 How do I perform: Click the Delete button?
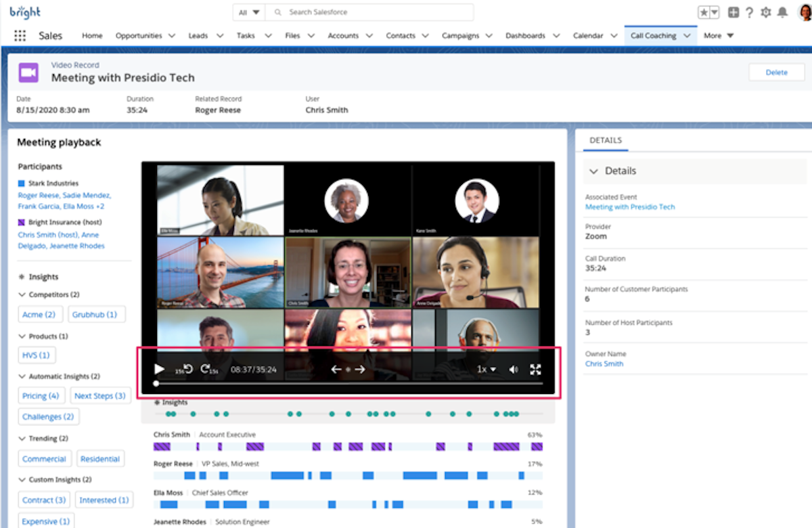click(x=776, y=72)
